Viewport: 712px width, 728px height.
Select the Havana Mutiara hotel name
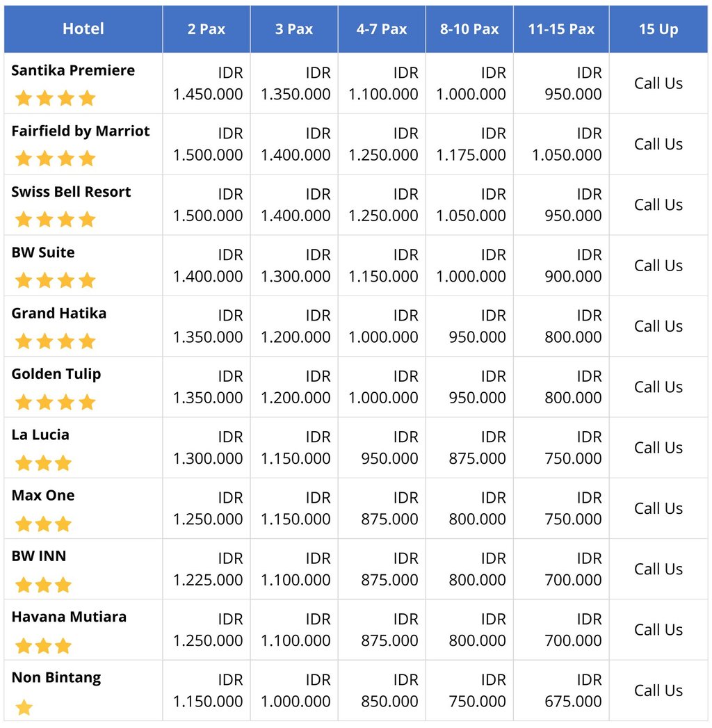[69, 617]
